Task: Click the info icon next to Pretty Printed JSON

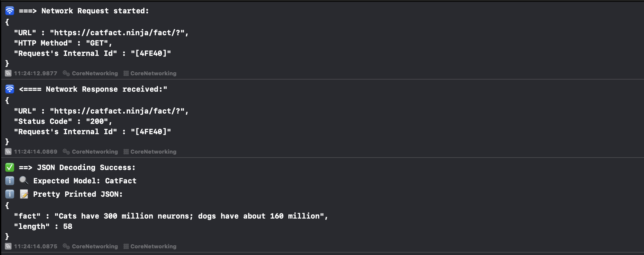Action: (x=10, y=194)
